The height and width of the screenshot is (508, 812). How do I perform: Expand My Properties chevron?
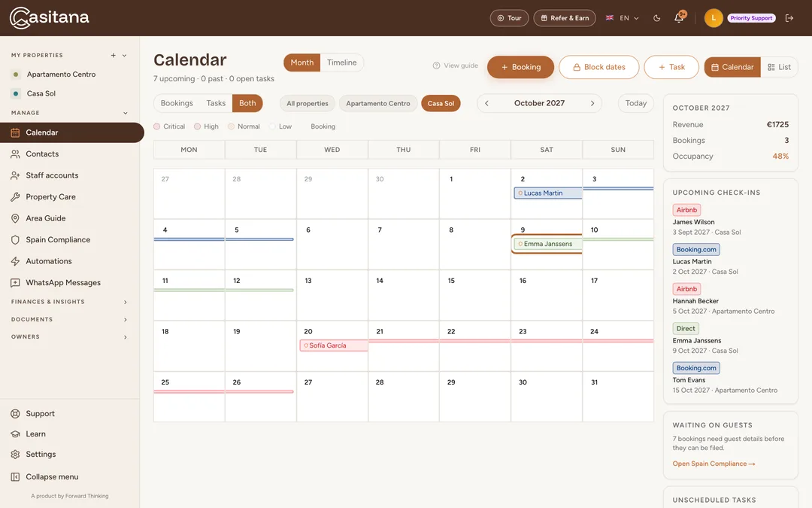[124, 56]
